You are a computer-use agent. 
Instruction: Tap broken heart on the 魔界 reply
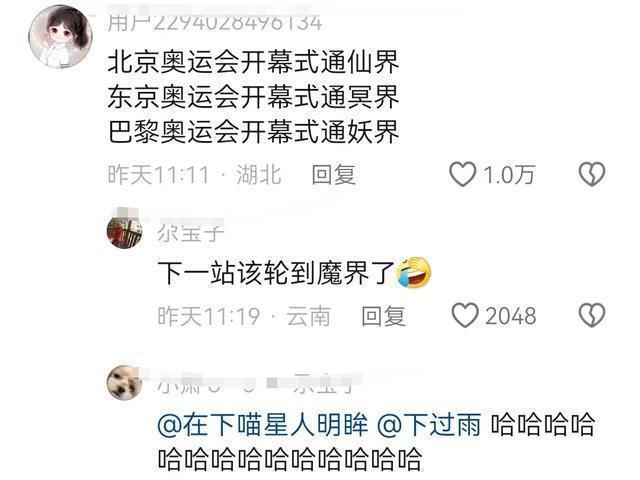[x=592, y=316]
